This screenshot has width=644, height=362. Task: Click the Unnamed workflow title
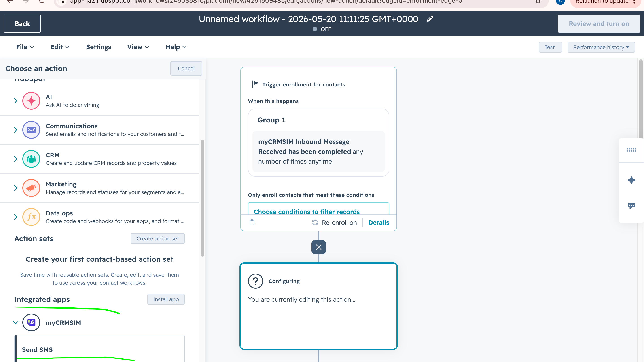coord(309,19)
